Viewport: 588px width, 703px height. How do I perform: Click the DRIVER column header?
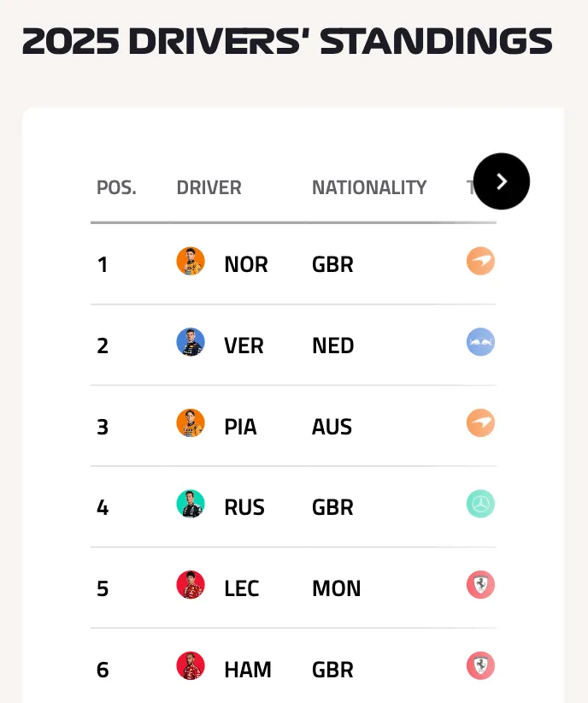(209, 187)
